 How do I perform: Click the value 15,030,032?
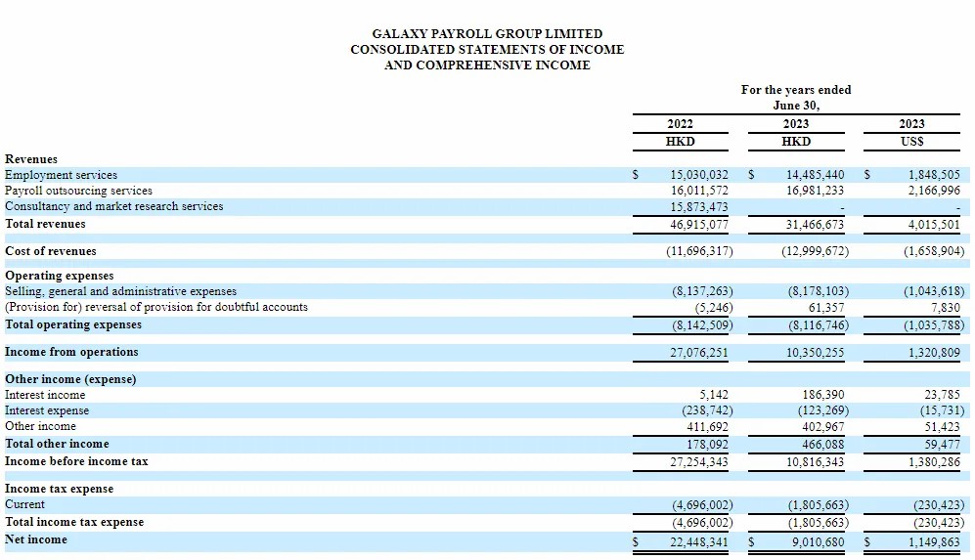pos(699,175)
